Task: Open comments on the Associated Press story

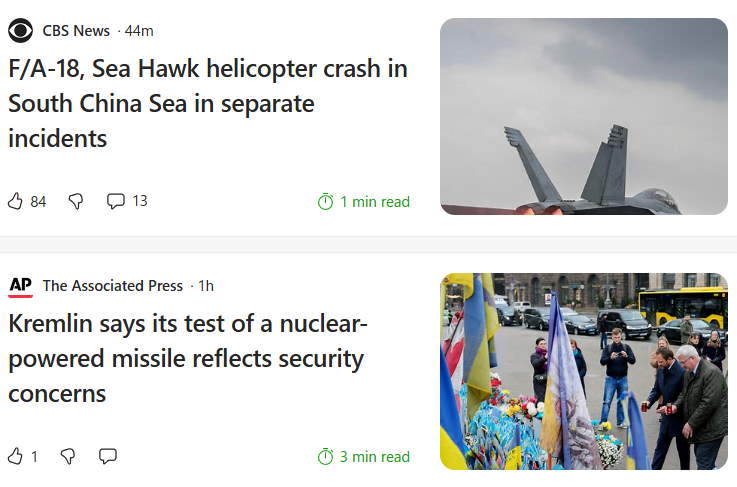Action: [x=108, y=456]
